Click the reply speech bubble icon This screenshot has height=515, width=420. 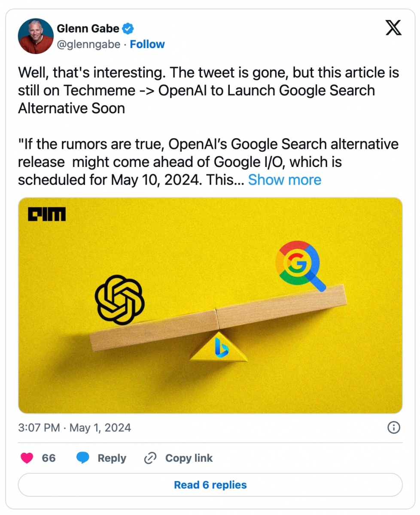(x=82, y=458)
